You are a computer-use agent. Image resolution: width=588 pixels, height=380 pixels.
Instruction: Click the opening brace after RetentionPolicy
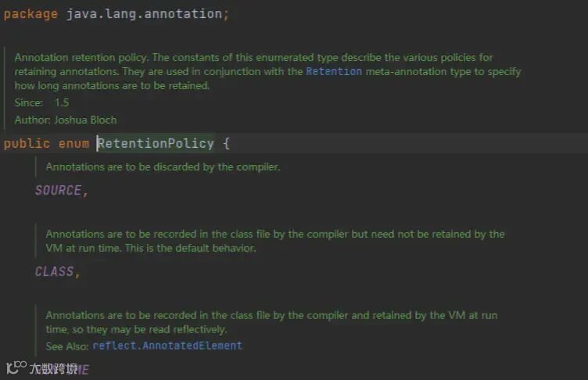(226, 143)
